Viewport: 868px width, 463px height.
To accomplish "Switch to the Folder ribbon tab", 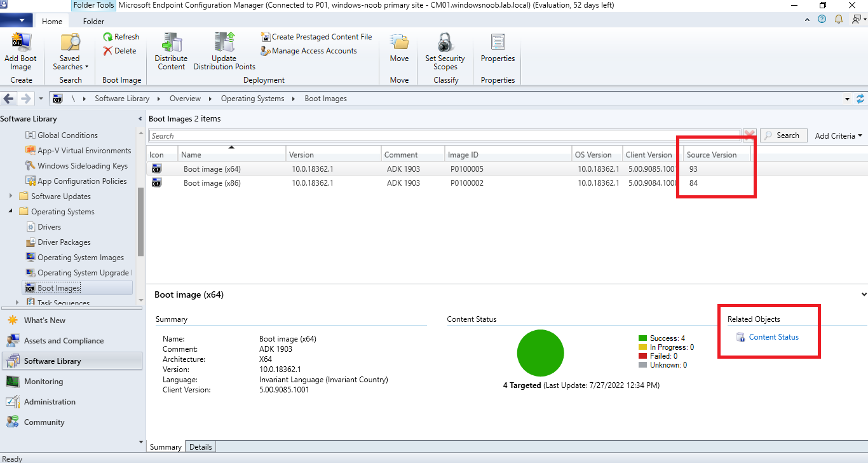I will coord(93,21).
